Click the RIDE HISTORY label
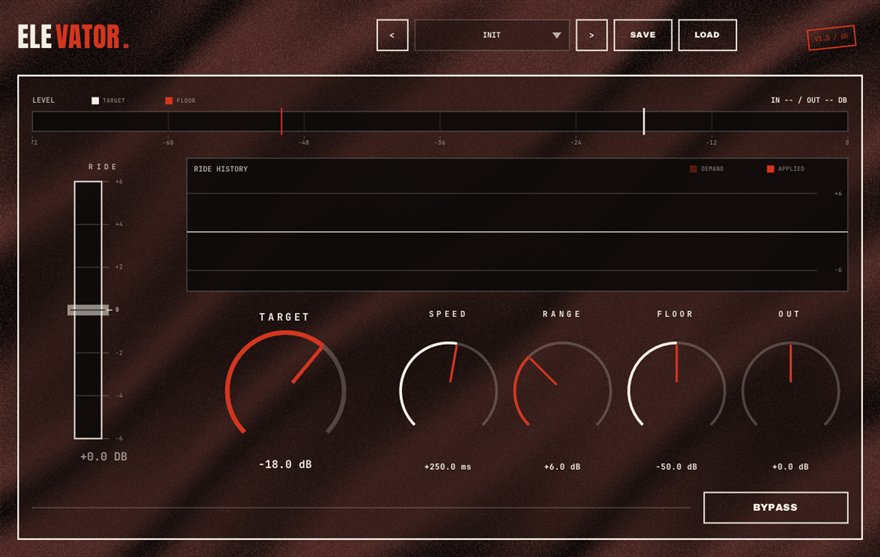The width and height of the screenshot is (880, 557). tap(221, 169)
